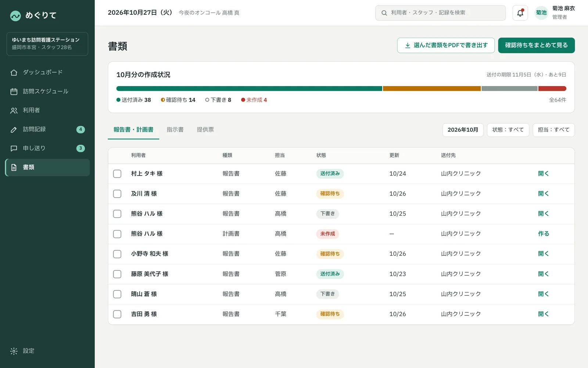Click the 未作成 4 legend label
The width and height of the screenshot is (588, 368).
(254, 100)
